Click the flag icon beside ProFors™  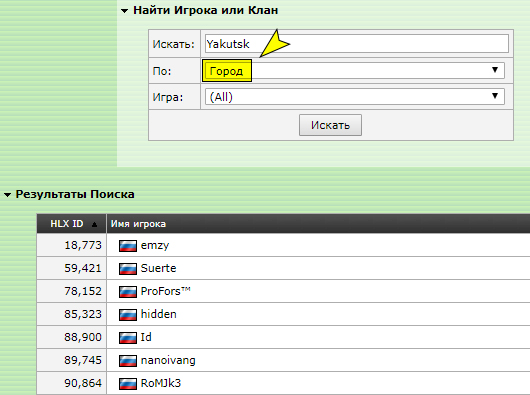(128, 292)
